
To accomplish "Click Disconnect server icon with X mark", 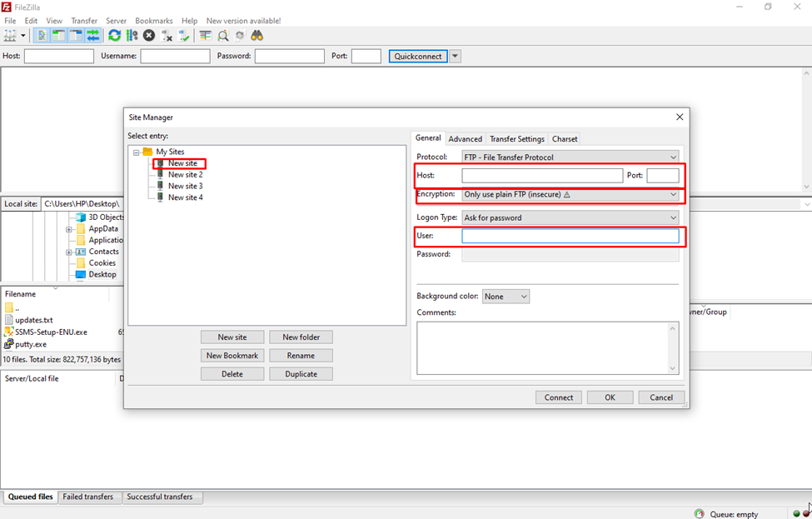I will pos(167,36).
